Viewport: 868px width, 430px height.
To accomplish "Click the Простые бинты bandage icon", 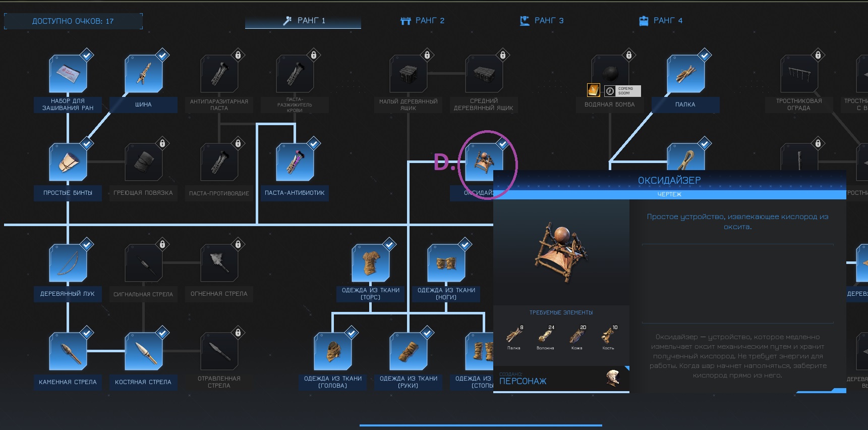I will tap(68, 162).
